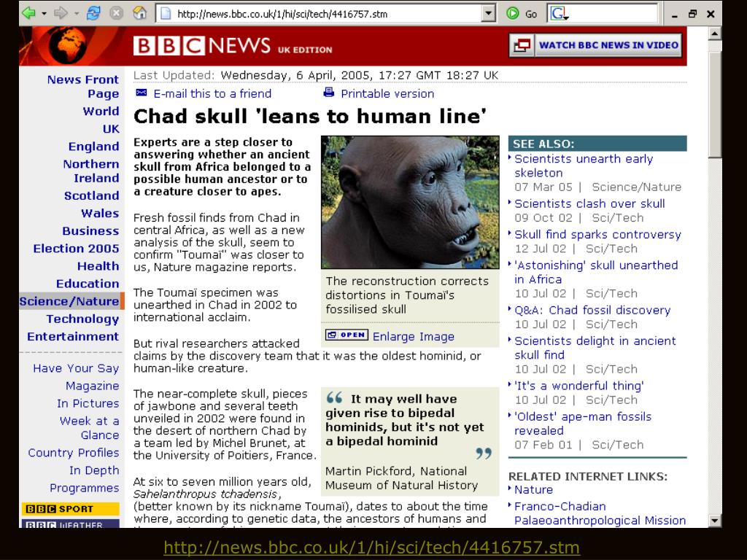Click the Stop loading icon

coord(116,13)
